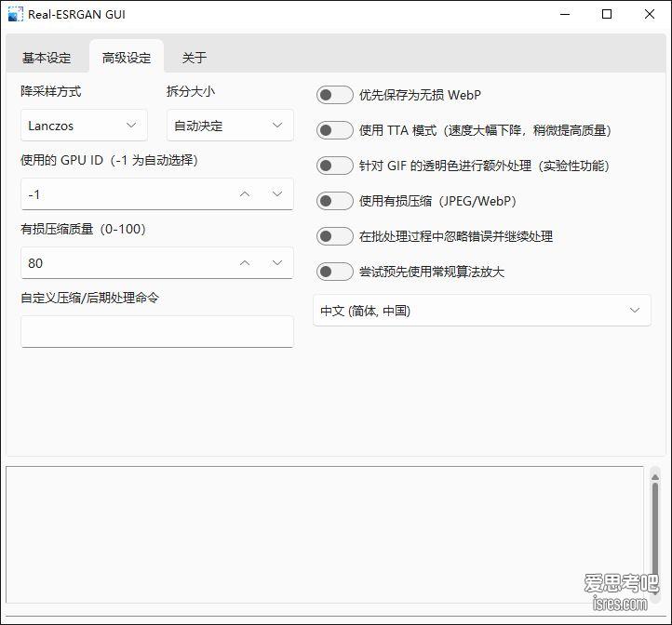Toggle 使用 TTA 模式 switch
Viewport: 672px width, 625px height.
335,130
